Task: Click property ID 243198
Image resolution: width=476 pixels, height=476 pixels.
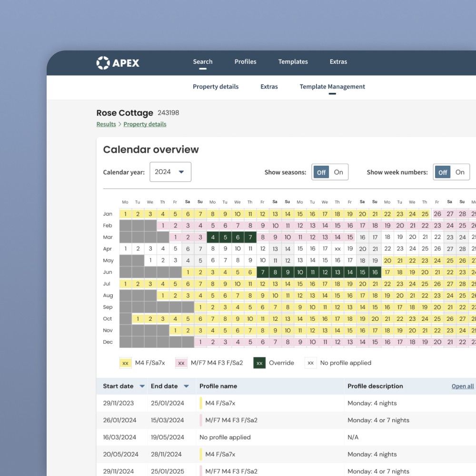Action: click(168, 113)
